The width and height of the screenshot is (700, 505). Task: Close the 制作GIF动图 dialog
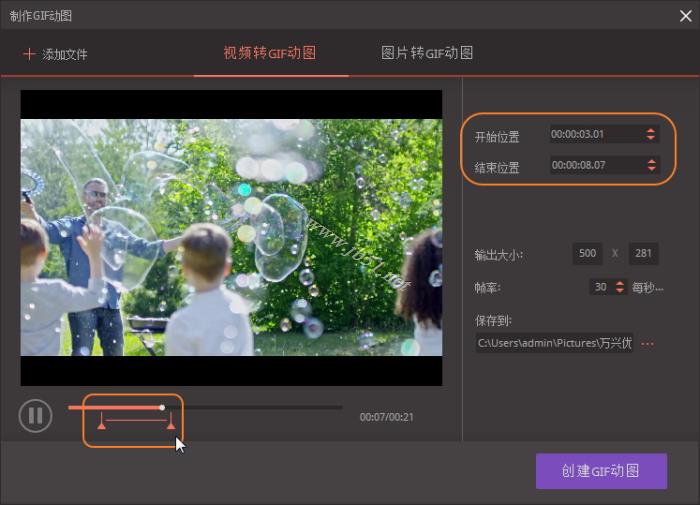685,16
